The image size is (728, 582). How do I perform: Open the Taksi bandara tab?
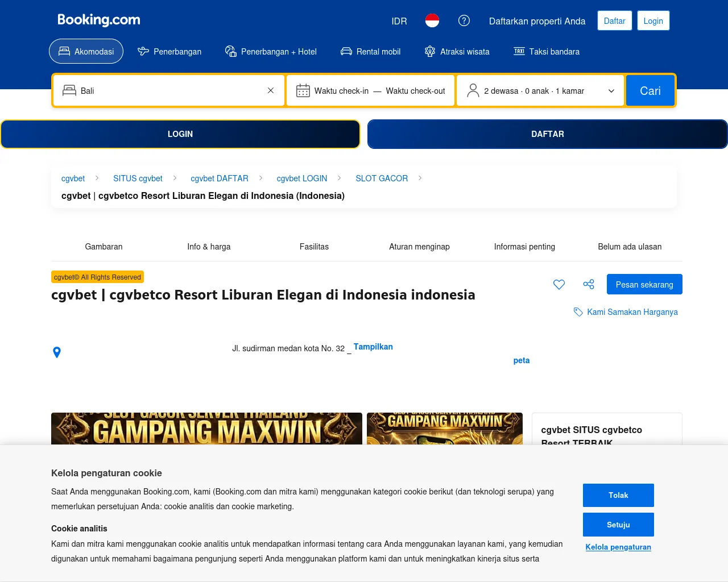[x=547, y=51]
